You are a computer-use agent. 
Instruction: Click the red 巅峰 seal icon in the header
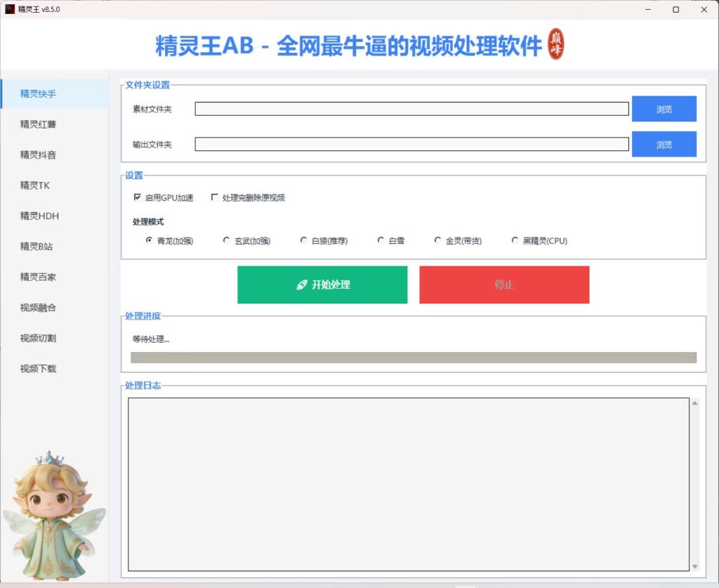pyautogui.click(x=556, y=44)
